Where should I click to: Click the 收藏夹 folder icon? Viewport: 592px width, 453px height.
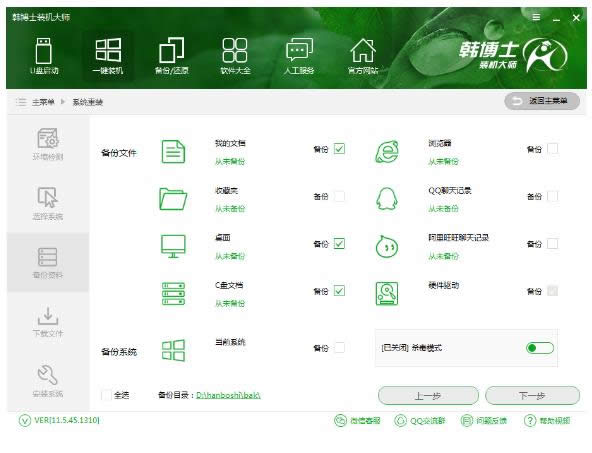tap(173, 199)
